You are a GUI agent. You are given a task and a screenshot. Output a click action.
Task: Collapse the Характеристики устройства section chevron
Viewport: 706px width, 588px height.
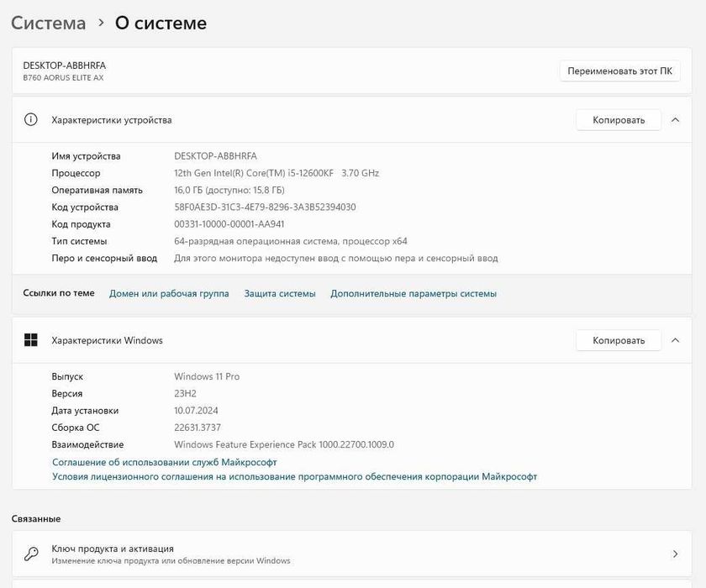pyautogui.click(x=675, y=120)
